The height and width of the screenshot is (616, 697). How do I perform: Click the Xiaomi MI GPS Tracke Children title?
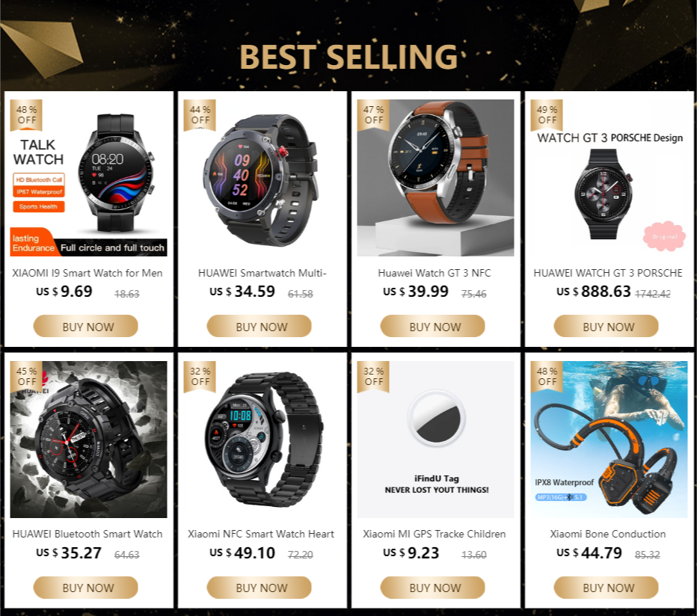click(x=435, y=534)
